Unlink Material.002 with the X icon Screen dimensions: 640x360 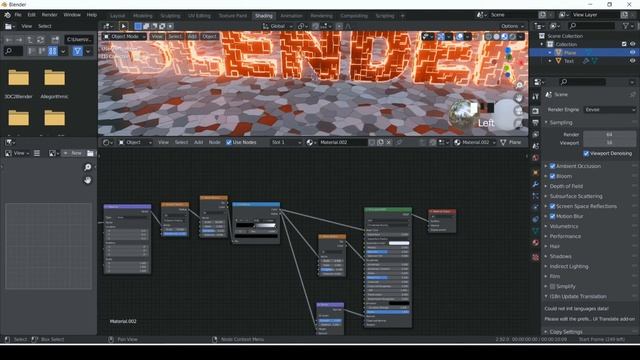(x=389, y=142)
